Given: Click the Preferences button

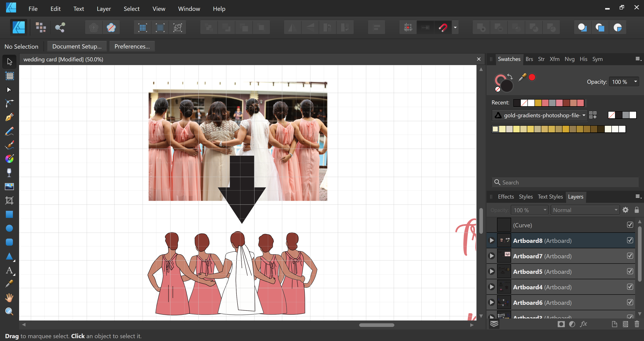Looking at the screenshot, I should (132, 46).
